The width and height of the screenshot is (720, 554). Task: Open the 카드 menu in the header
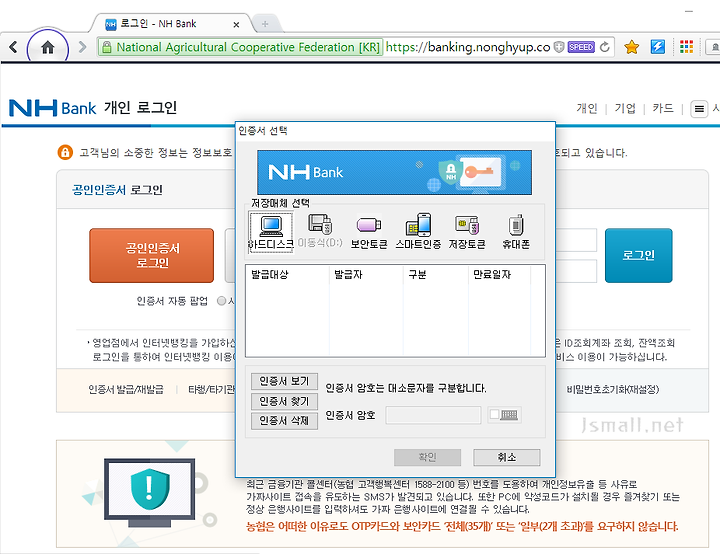(663, 108)
